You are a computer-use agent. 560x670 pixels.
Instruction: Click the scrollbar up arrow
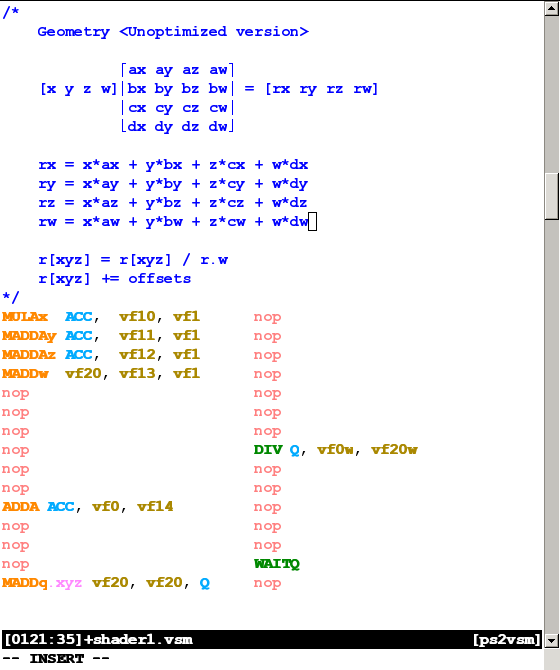(x=552, y=9)
